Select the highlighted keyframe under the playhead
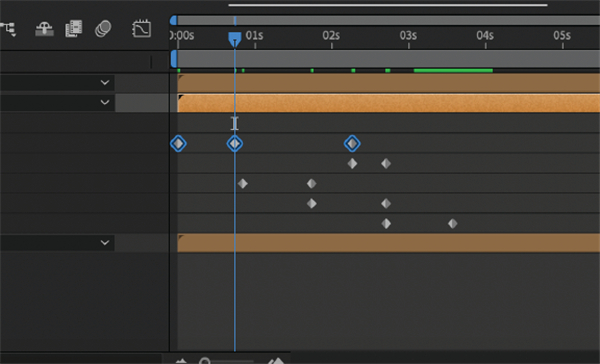Image resolution: width=600 pixels, height=364 pixels. click(235, 144)
